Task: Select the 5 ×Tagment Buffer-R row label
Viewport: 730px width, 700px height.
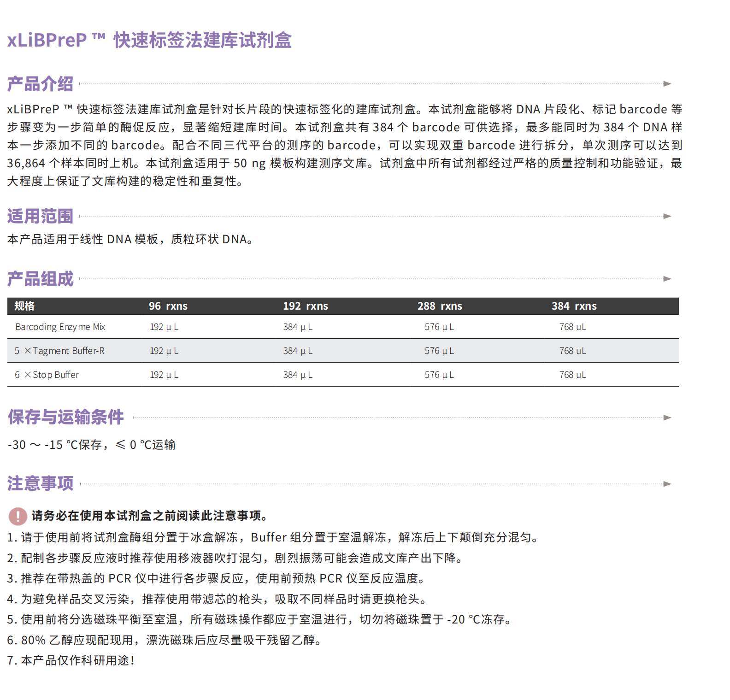Action: [59, 351]
